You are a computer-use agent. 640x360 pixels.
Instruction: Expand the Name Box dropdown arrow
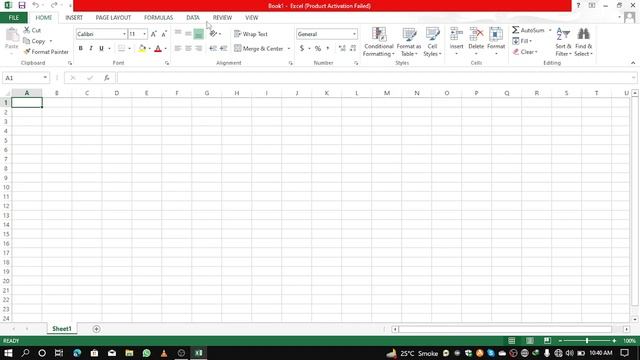[45, 78]
